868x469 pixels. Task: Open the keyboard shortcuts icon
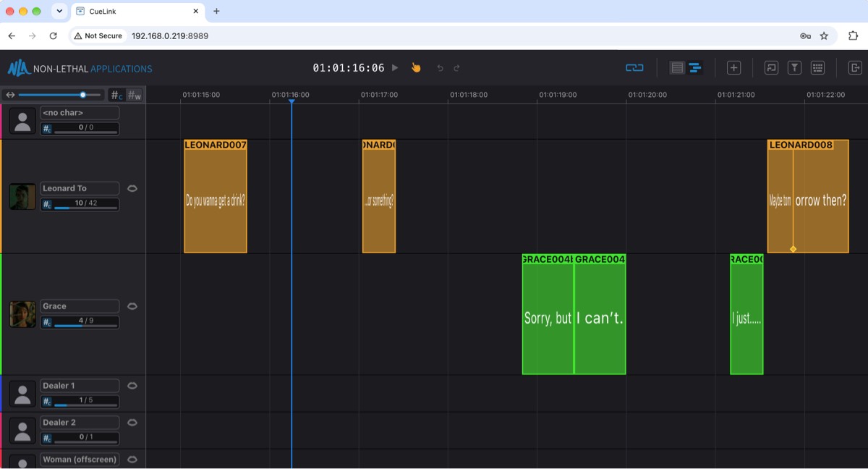pos(818,68)
